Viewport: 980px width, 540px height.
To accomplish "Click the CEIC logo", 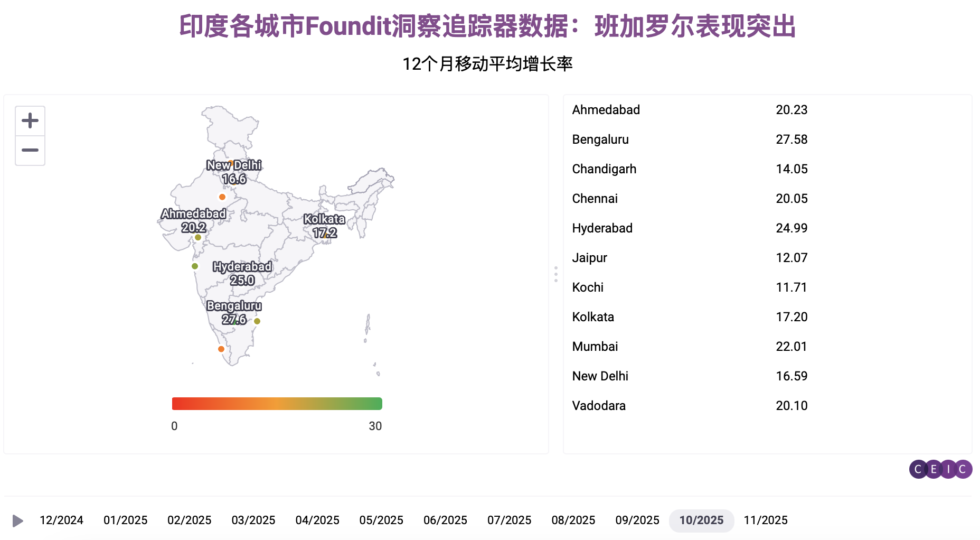I will pyautogui.click(x=940, y=469).
